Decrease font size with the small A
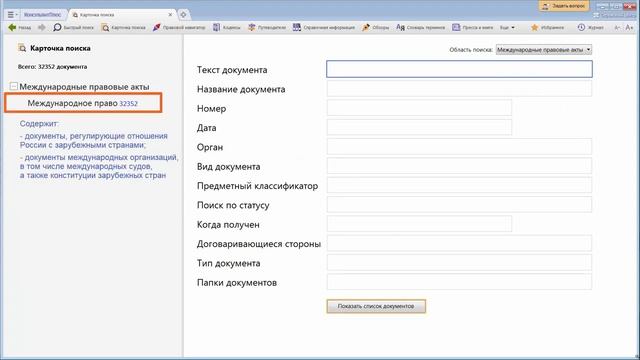This screenshot has width=640, height=360. tap(617, 27)
